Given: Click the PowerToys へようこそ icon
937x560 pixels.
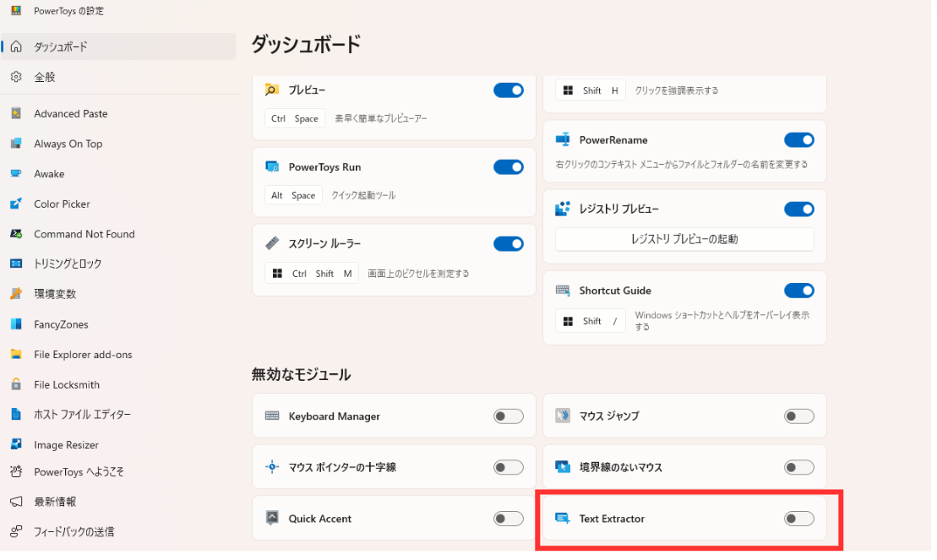Looking at the screenshot, I should tap(16, 471).
